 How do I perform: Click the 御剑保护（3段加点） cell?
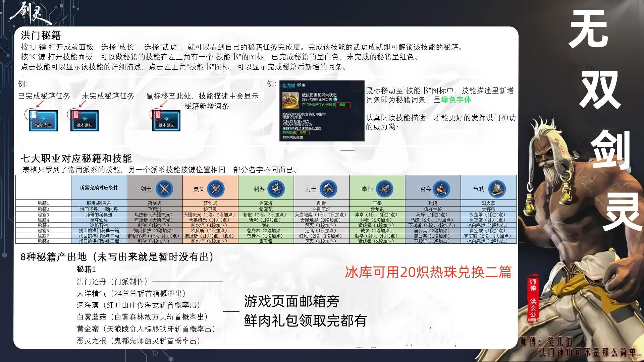tap(155, 231)
